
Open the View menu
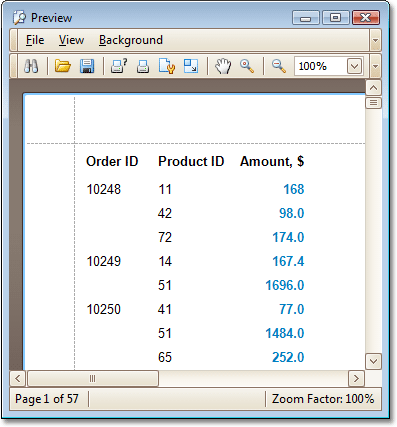coord(71,40)
